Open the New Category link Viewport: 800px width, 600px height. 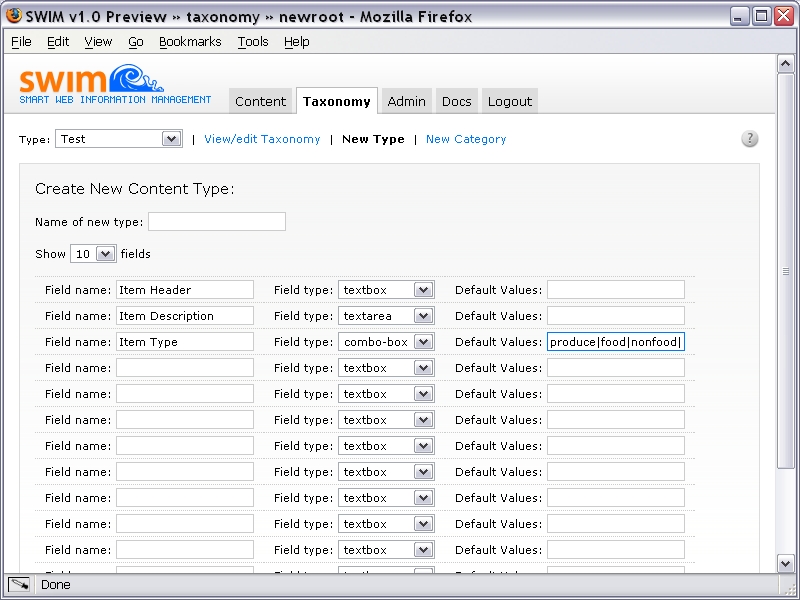pos(466,139)
